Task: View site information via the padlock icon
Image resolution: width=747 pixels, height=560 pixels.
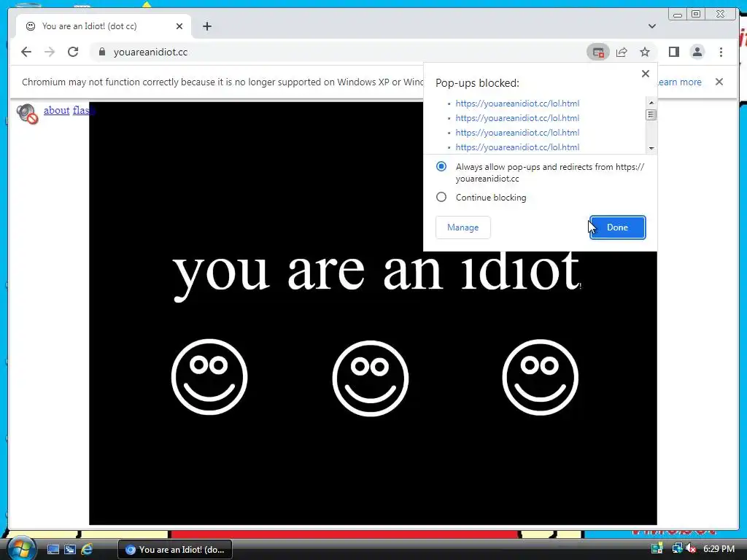Action: [101, 52]
